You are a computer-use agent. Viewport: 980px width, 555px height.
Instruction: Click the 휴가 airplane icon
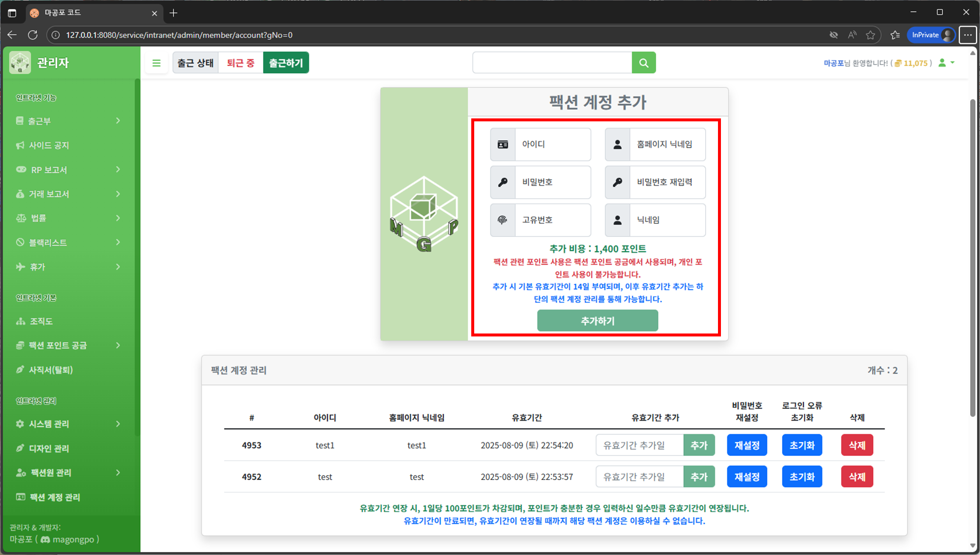pos(21,267)
